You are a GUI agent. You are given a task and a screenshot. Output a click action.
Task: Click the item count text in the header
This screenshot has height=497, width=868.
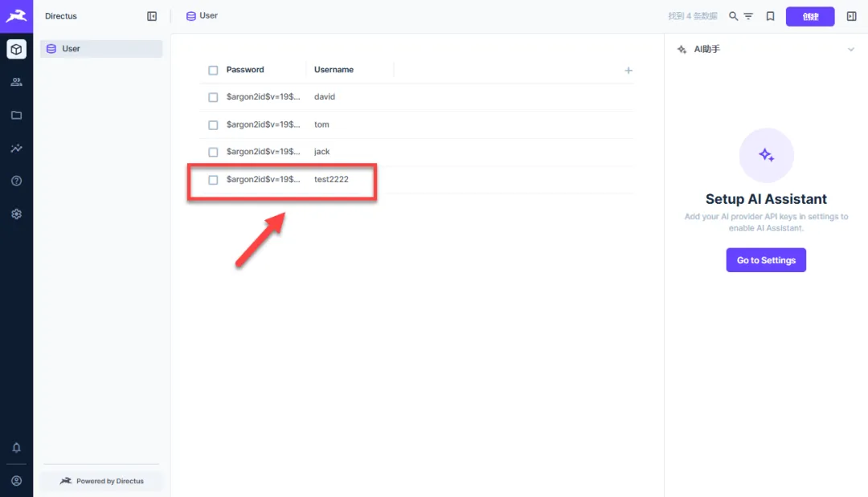pyautogui.click(x=693, y=16)
